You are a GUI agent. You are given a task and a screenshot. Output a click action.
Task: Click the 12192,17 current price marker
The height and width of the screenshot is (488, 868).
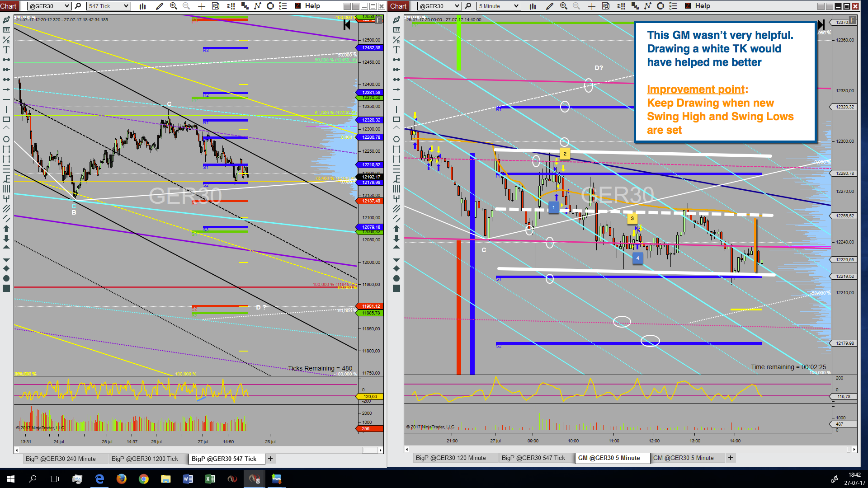pos(371,177)
